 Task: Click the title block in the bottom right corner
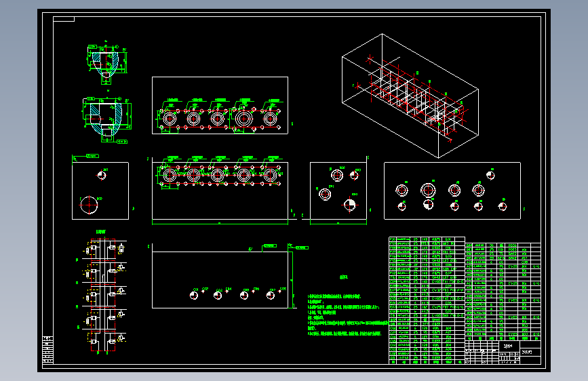click(503, 352)
